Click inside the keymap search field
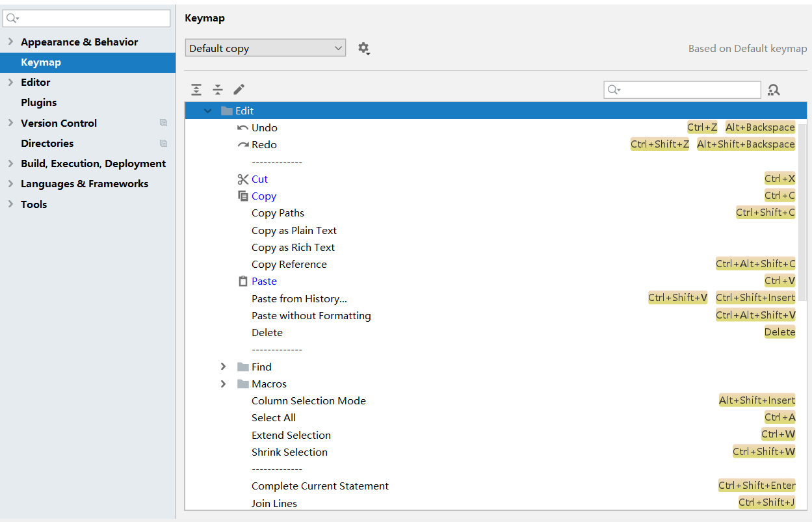 [682, 90]
